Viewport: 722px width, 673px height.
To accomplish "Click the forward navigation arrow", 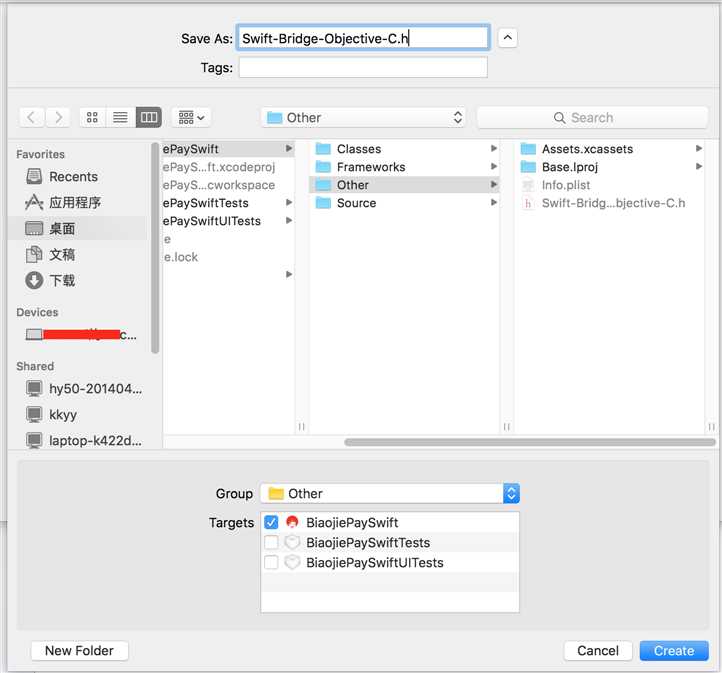I will coord(58,117).
